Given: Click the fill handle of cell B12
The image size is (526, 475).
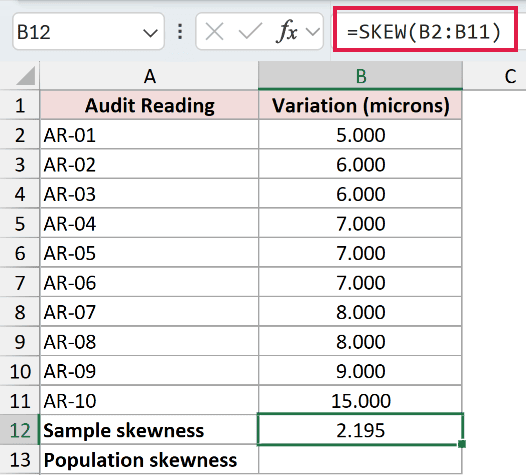Looking at the screenshot, I should pyautogui.click(x=462, y=444).
